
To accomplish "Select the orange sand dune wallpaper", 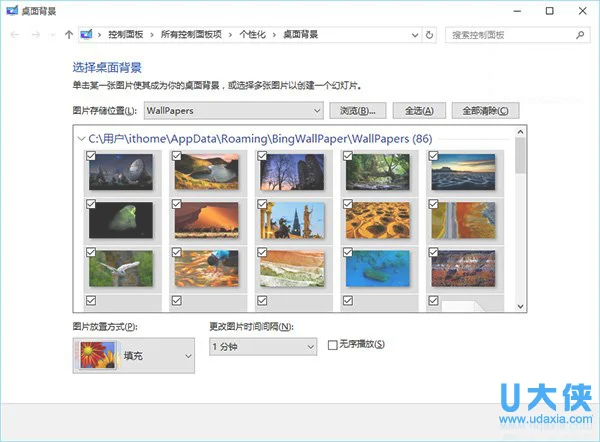I will click(x=207, y=220).
